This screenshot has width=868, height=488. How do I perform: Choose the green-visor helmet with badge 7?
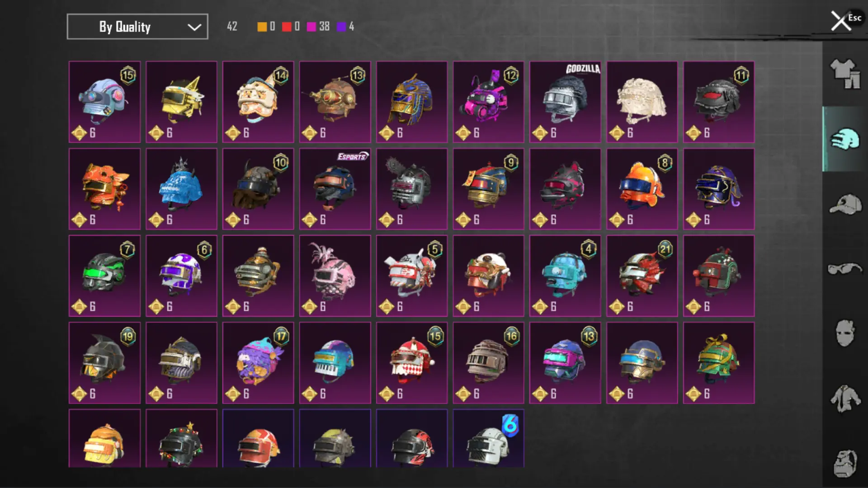[104, 276]
